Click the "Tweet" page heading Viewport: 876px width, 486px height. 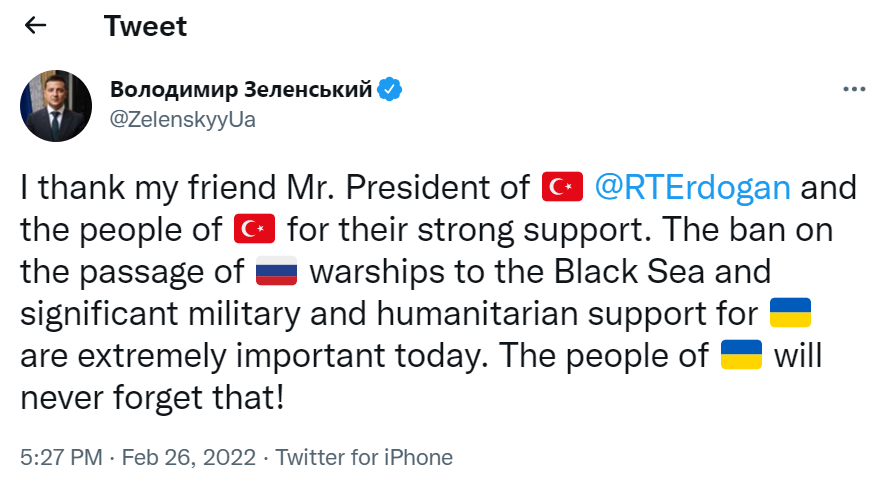tap(146, 26)
